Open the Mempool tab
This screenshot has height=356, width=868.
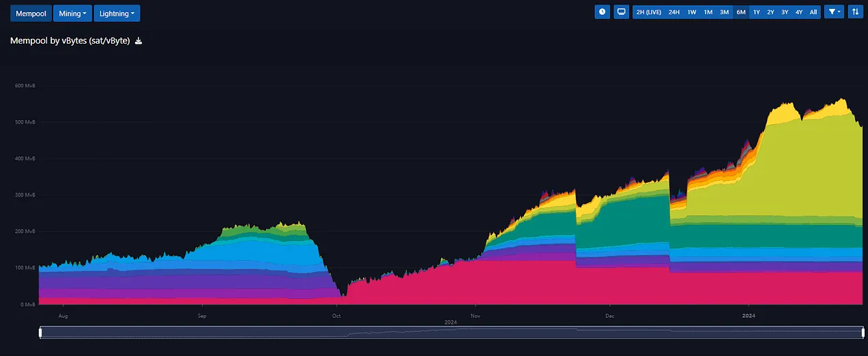[x=30, y=13]
